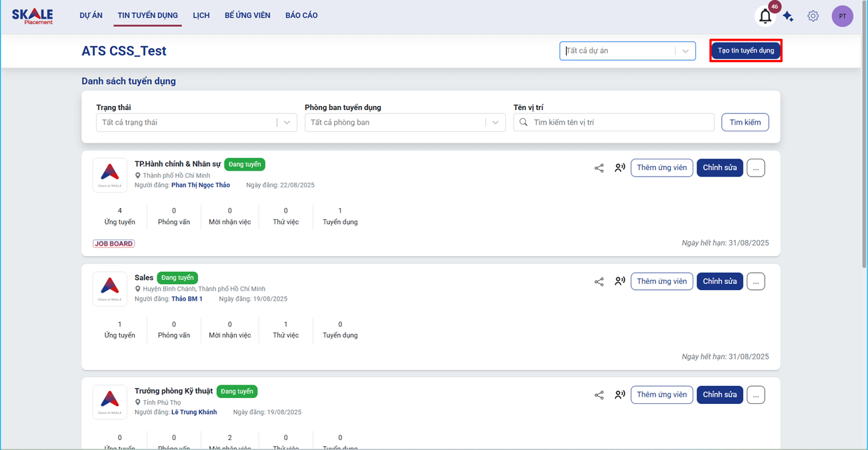Open more options for Sales job
This screenshot has height=450, width=868.
click(755, 281)
